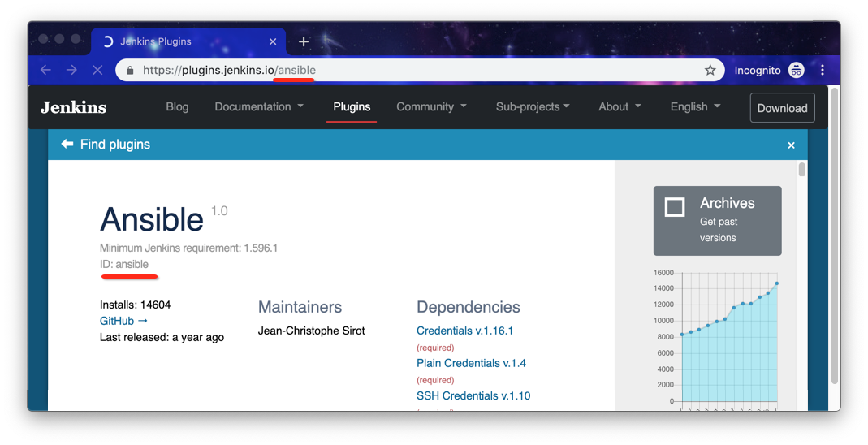This screenshot has height=445, width=868.
Task: Click the Incognito mode icon
Action: point(796,71)
